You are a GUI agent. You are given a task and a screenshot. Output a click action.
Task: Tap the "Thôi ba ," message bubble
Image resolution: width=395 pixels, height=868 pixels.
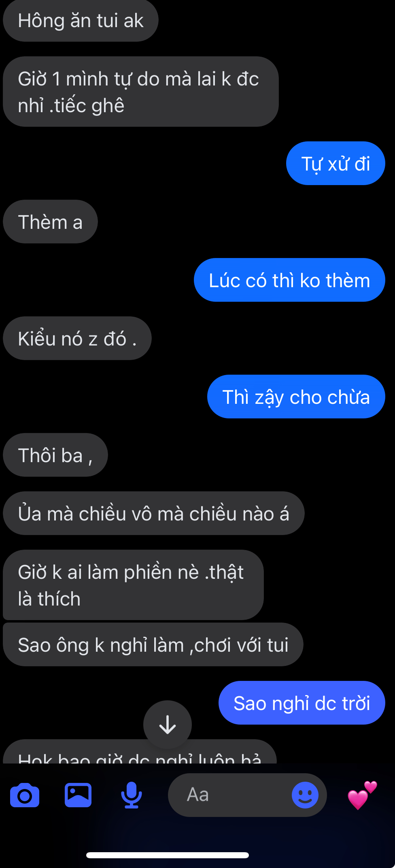55,455
